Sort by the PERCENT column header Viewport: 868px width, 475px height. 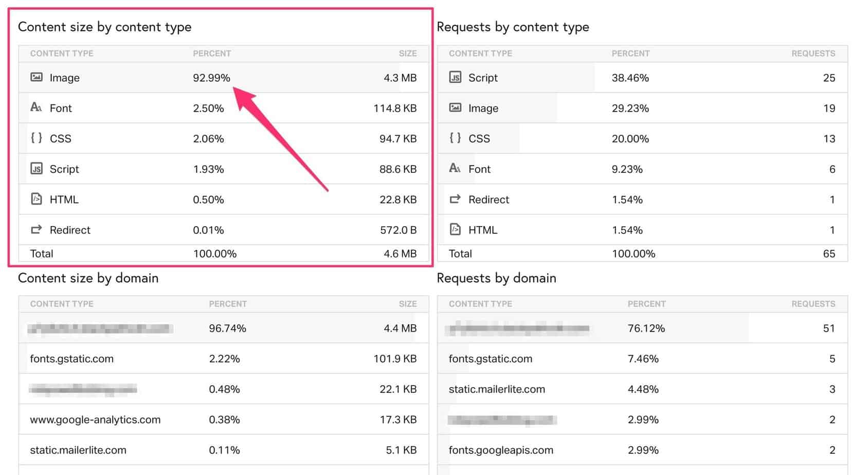coord(212,53)
